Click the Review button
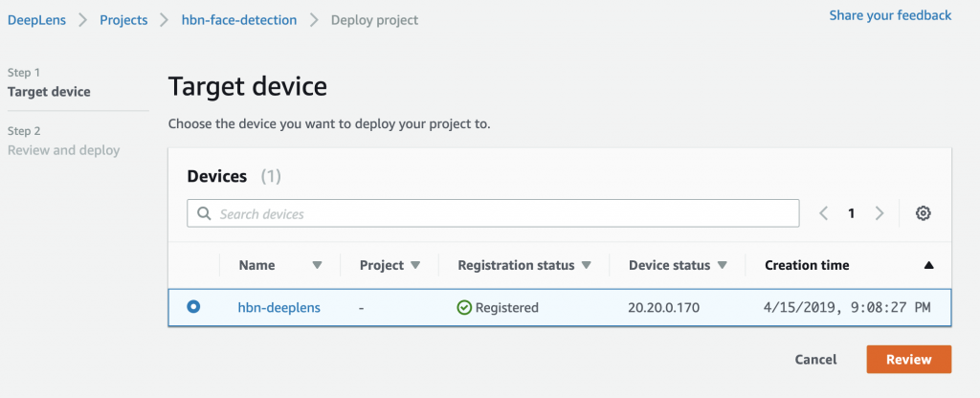 coord(909,360)
